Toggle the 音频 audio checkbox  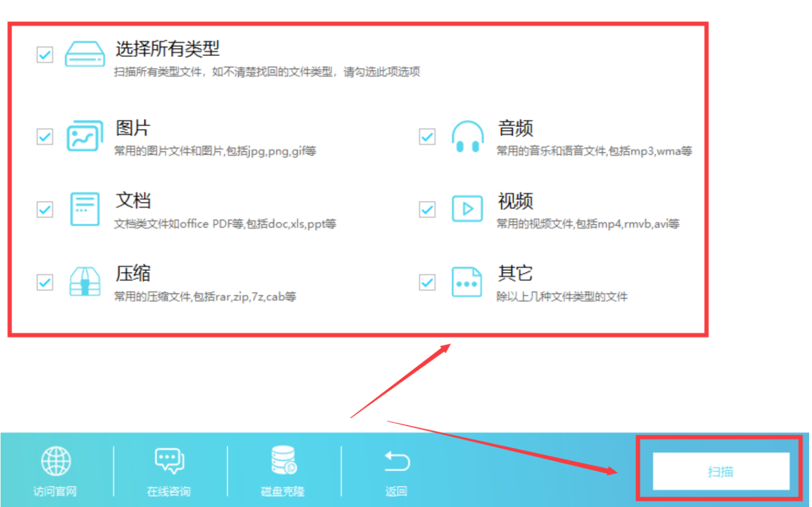[427, 137]
